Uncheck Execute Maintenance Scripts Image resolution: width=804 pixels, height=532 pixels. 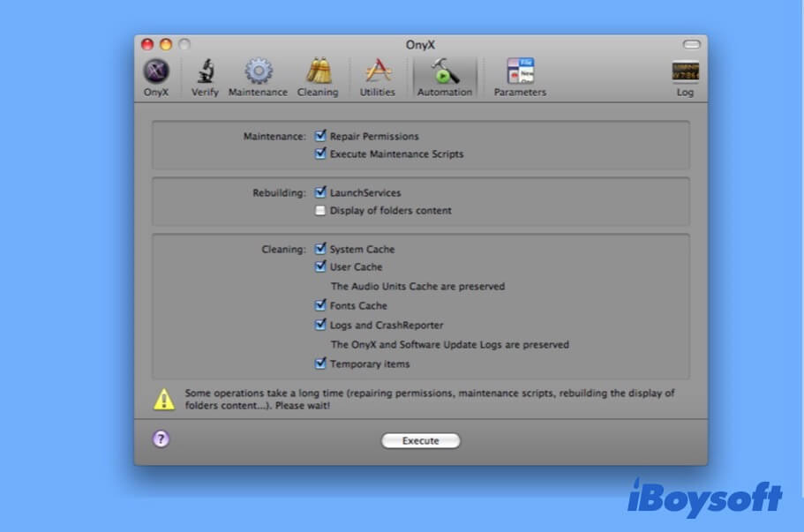click(321, 154)
